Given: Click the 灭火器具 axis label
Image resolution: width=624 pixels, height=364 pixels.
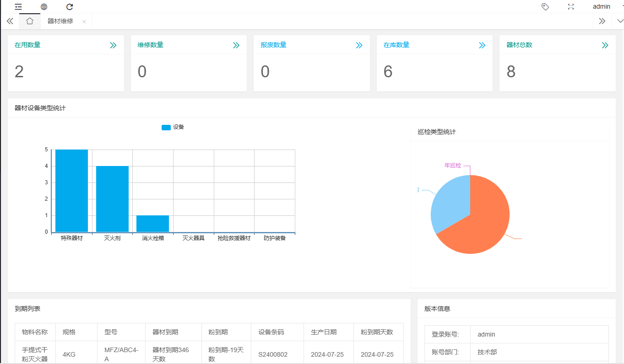Looking at the screenshot, I should click(193, 238).
